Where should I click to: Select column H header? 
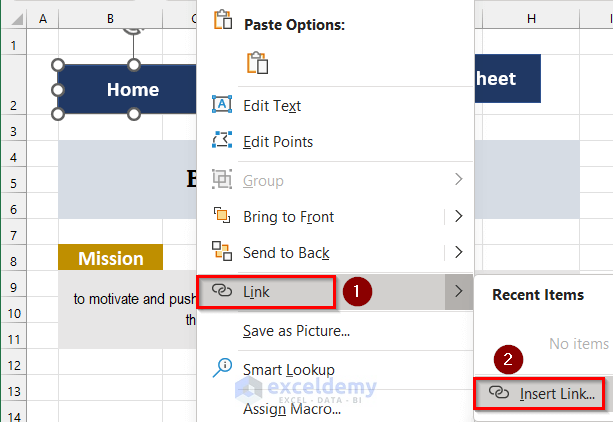coord(530,19)
